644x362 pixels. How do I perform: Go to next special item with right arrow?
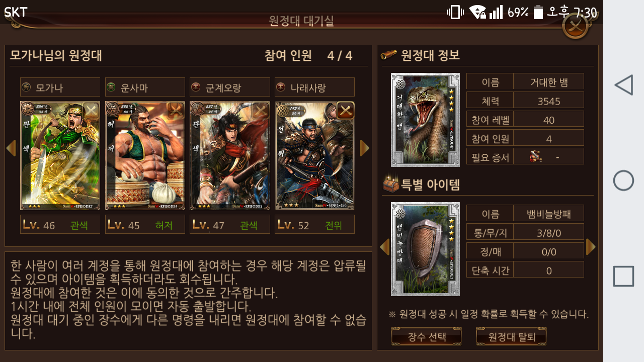click(591, 247)
